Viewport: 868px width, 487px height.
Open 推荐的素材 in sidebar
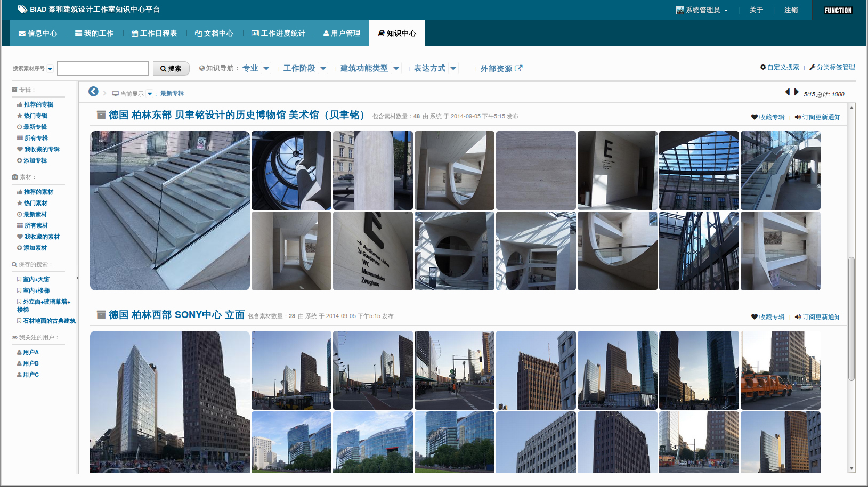[x=35, y=192]
